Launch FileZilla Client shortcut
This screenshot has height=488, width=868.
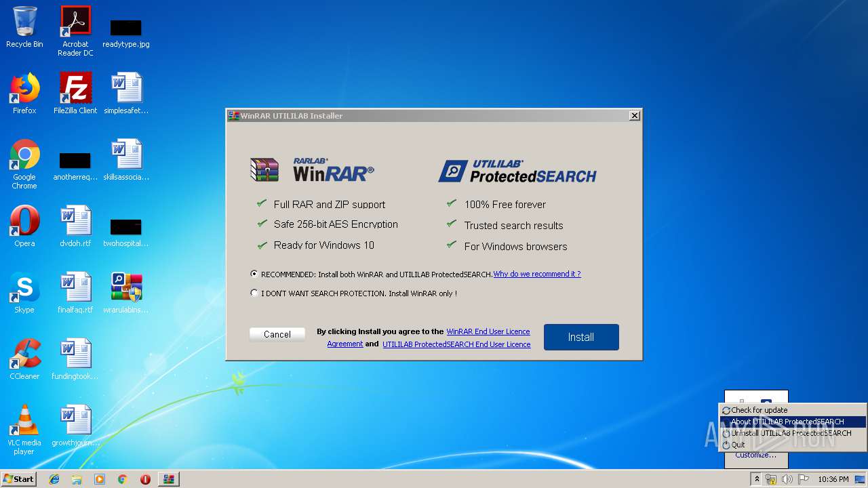click(75, 94)
